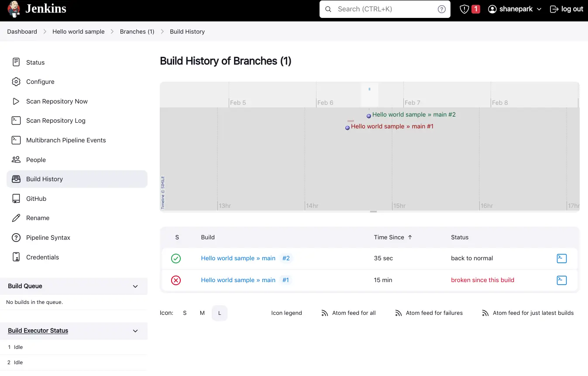Image resolution: width=588 pixels, height=376 pixels.
Task: Click the Atom feed for failures RSS icon
Action: pos(398,313)
